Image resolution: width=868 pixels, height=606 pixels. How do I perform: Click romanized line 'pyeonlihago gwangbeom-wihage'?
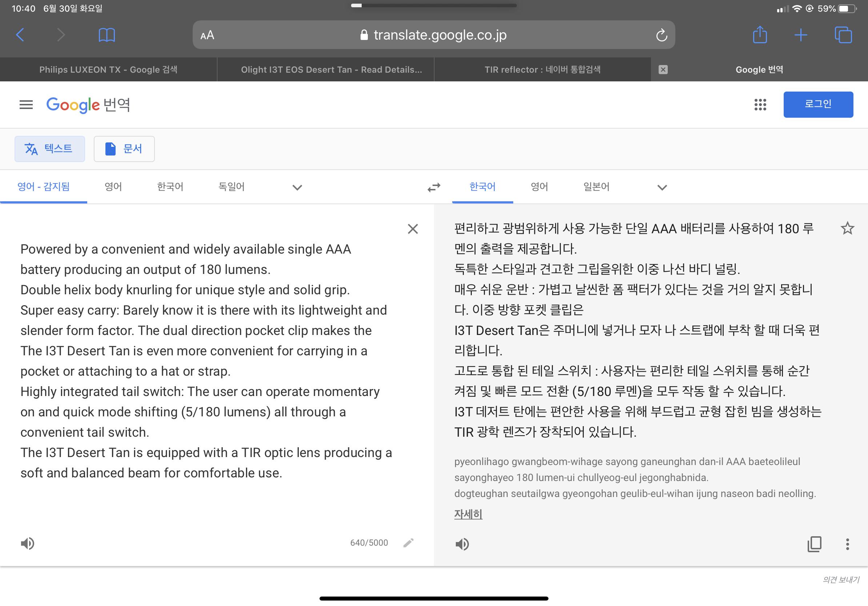pyautogui.click(x=627, y=462)
